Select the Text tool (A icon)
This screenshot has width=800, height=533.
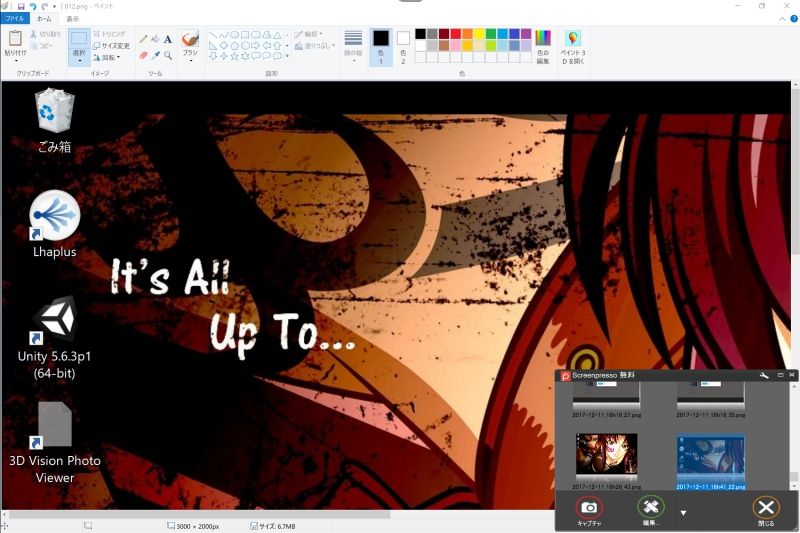point(167,39)
